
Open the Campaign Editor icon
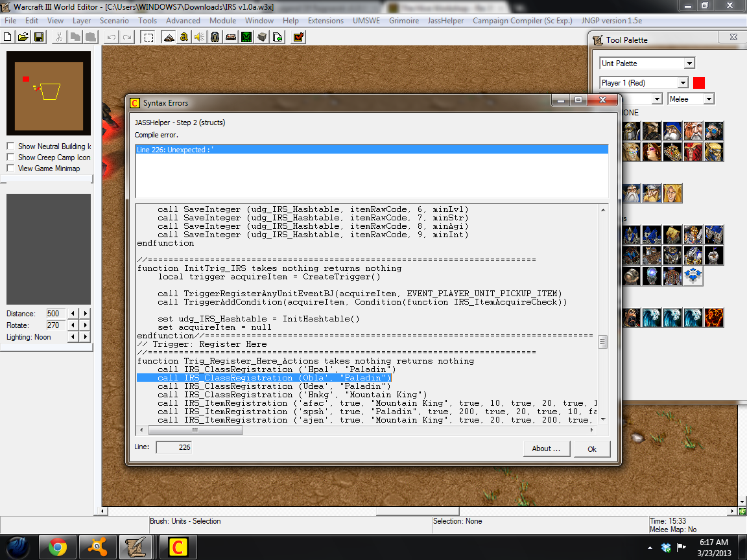click(231, 37)
